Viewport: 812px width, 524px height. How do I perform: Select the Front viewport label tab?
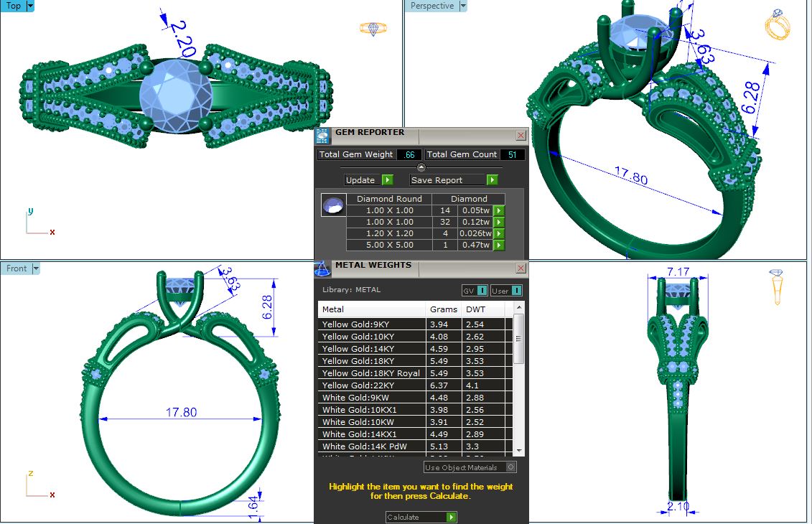coord(17,268)
